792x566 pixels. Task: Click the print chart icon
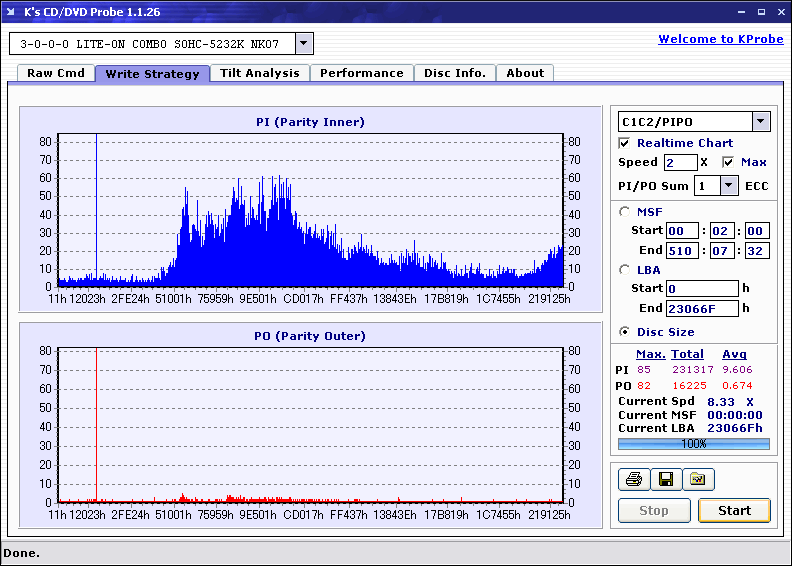pyautogui.click(x=634, y=479)
